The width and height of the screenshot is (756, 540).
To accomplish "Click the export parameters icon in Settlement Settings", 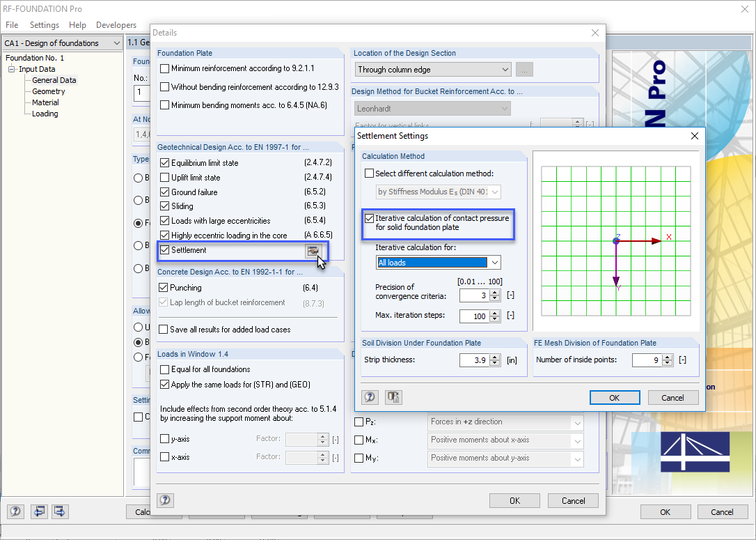I will click(393, 397).
